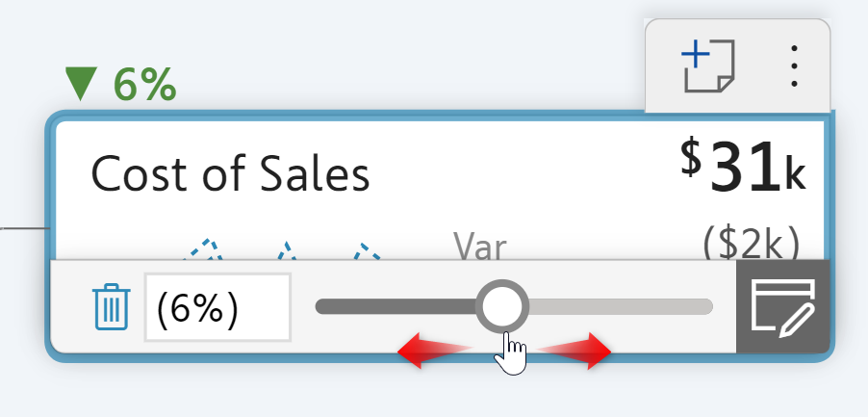
Task: Click the trash delete icon
Action: pos(110,307)
